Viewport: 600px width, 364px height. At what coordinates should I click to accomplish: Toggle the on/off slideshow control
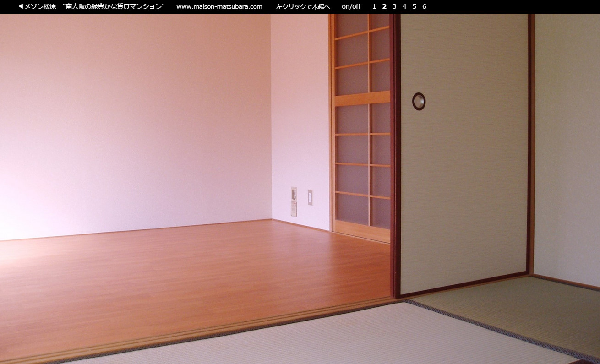tap(351, 6)
